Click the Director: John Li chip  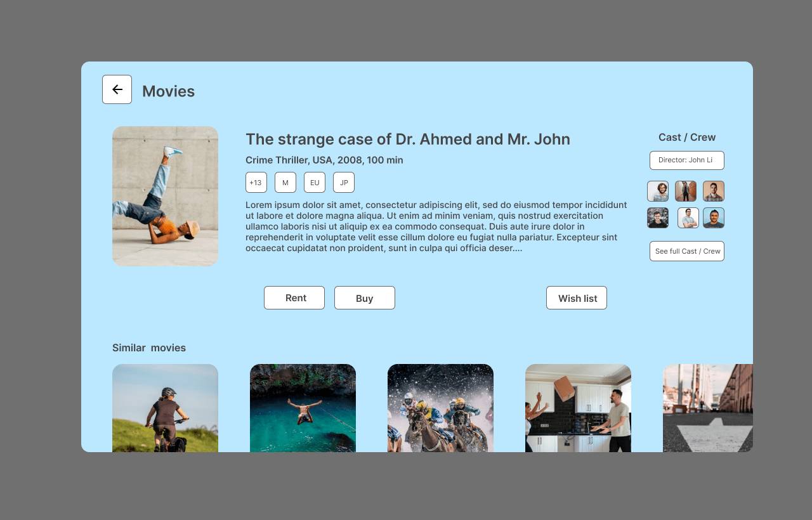coord(686,160)
